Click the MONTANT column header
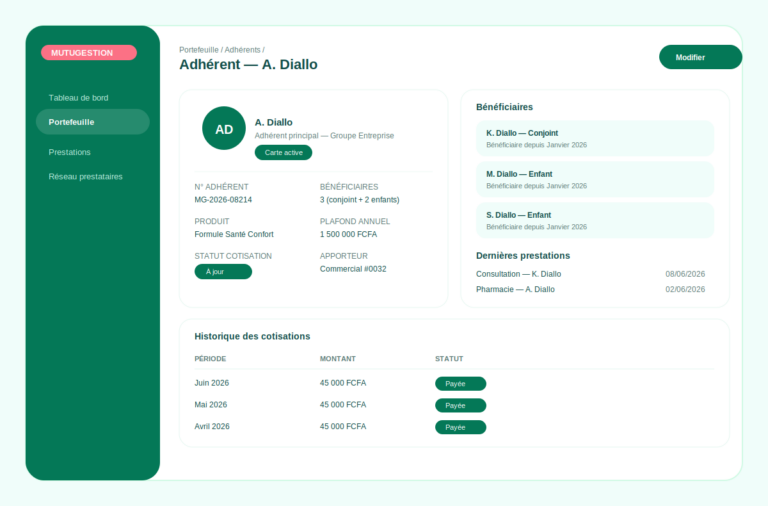This screenshot has height=506, width=768. 337,359
